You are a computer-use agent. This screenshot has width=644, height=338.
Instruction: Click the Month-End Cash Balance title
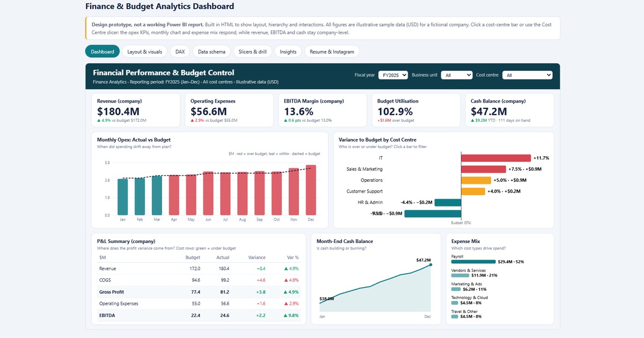[345, 241]
